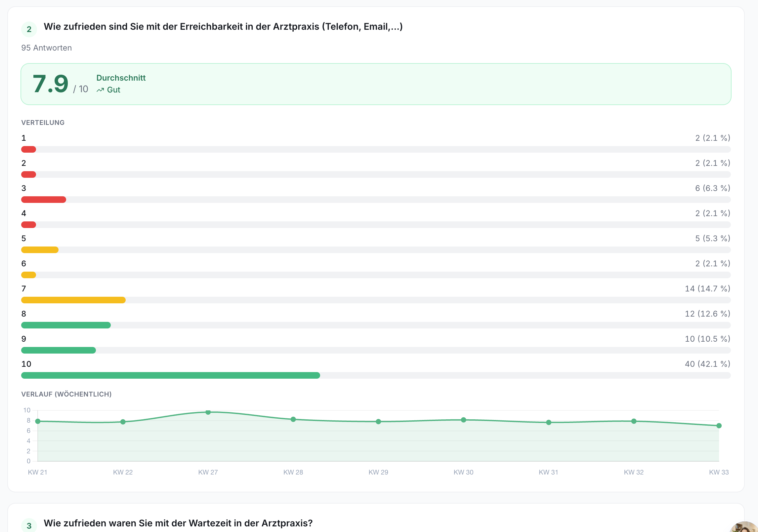Click the green bar for rating 10
Viewport: 758px width, 532px height.
click(171, 375)
